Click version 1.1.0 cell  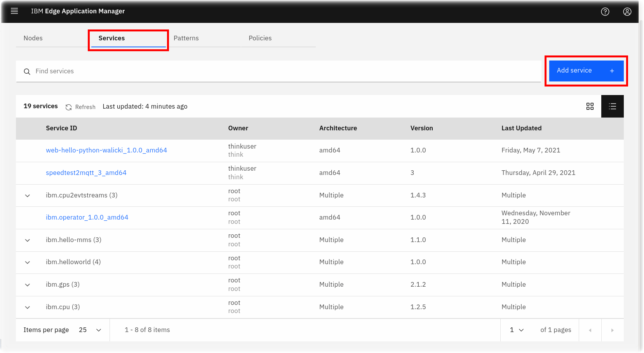pyautogui.click(x=418, y=240)
